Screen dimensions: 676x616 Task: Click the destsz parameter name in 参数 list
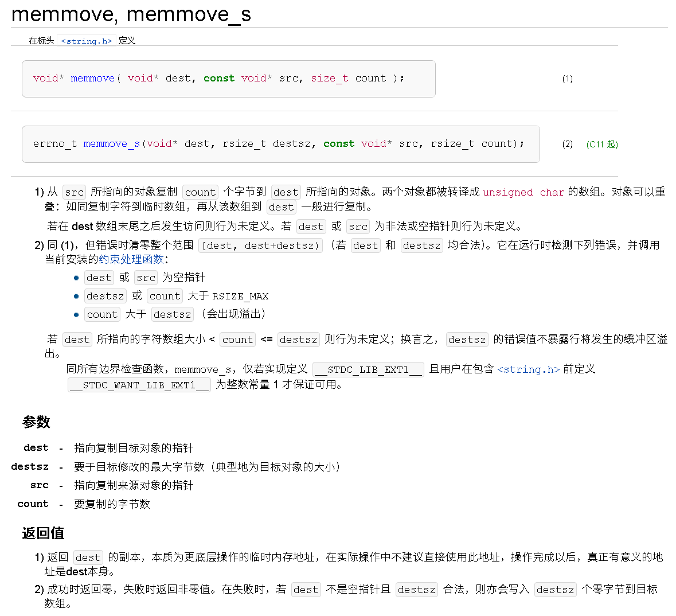tap(30, 467)
